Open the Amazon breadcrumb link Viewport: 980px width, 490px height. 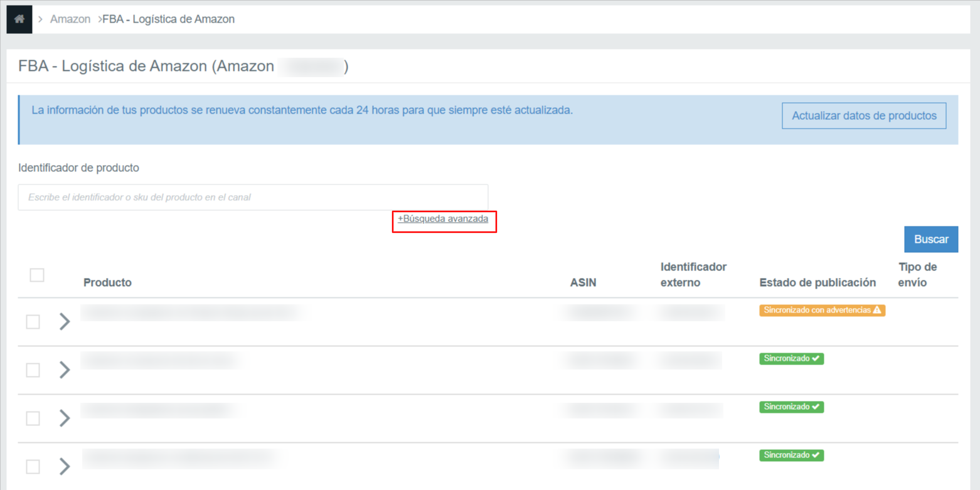(x=70, y=19)
